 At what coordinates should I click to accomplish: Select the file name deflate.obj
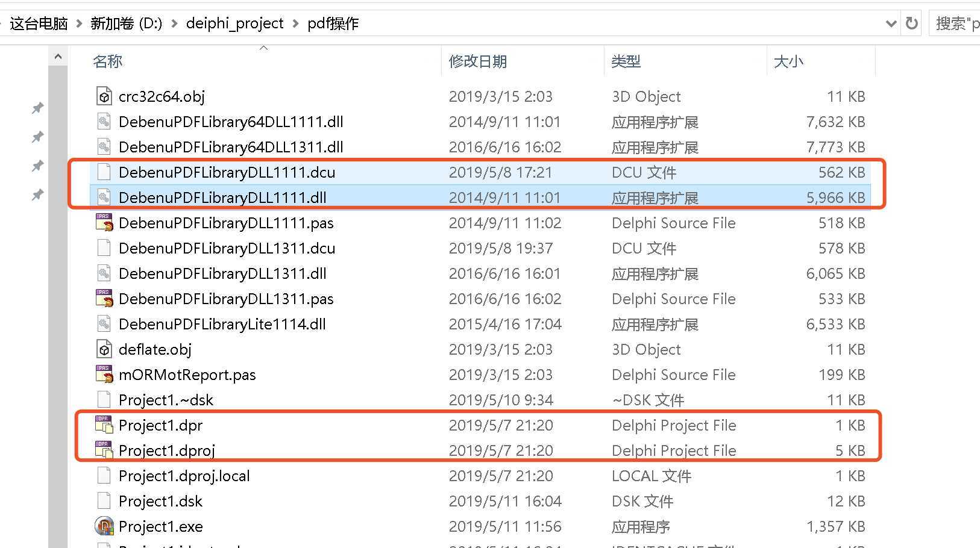click(155, 349)
